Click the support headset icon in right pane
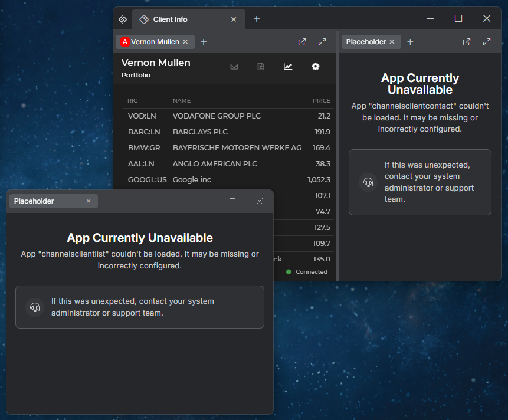This screenshot has width=508, height=420. point(368,182)
